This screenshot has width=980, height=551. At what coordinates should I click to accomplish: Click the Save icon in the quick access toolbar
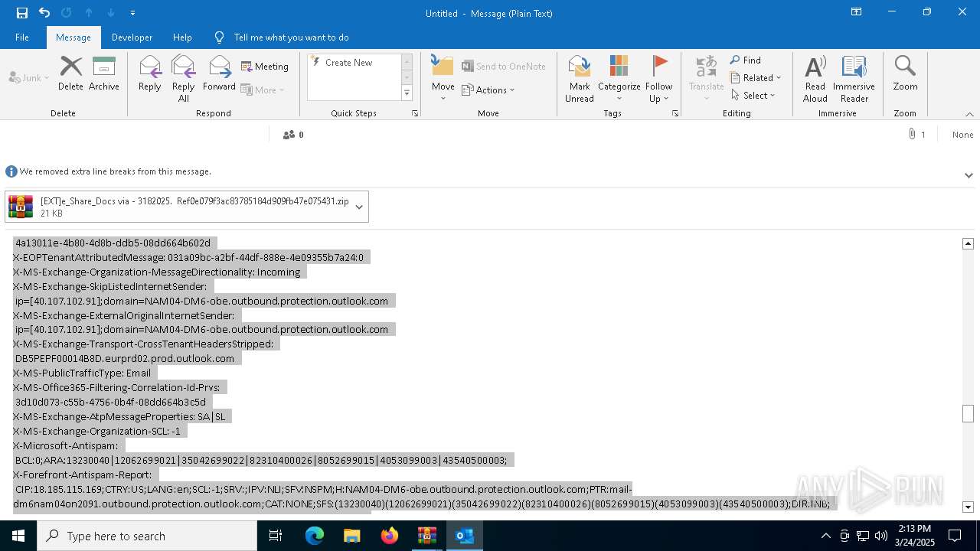(21, 13)
